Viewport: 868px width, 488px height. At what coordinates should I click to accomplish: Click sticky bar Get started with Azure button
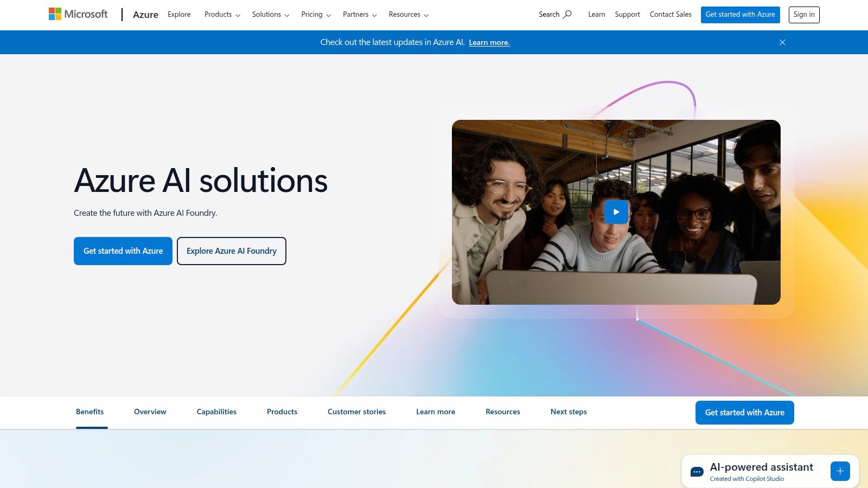(745, 413)
